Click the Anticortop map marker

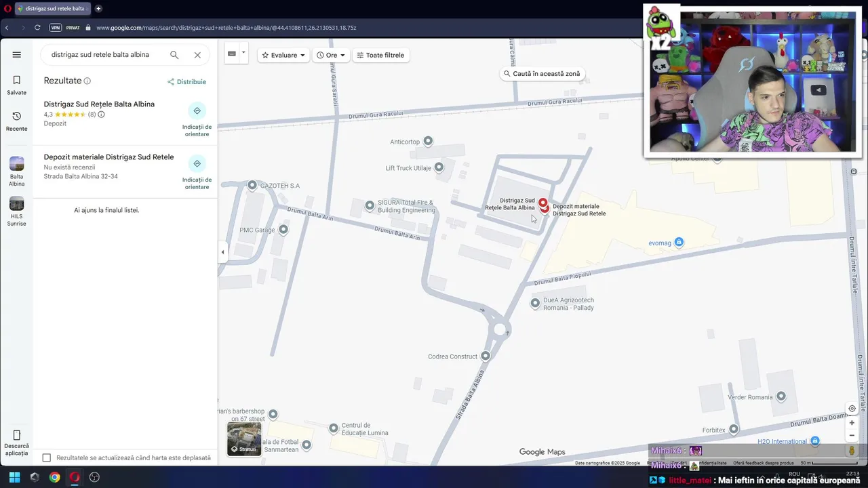428,141
